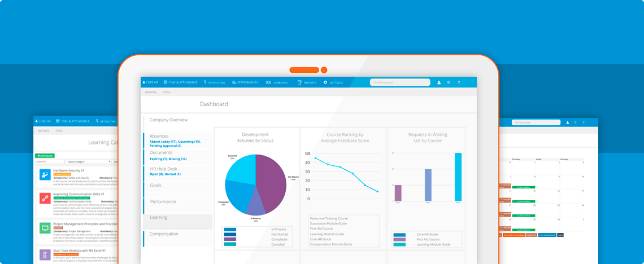This screenshot has height=264, width=644.
Task: Focus Find Employee field in calendar window
Action: click(536, 122)
